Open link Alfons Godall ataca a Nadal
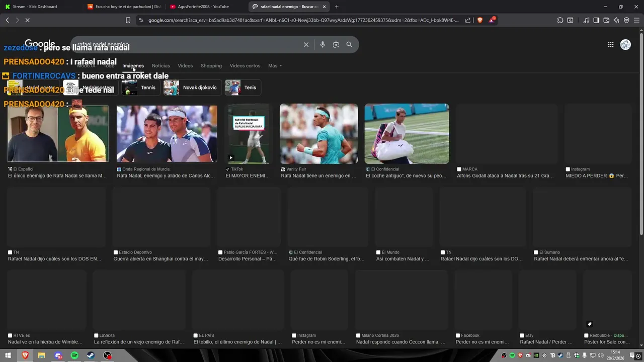Image resolution: width=644 pixels, height=362 pixels. [x=505, y=176]
